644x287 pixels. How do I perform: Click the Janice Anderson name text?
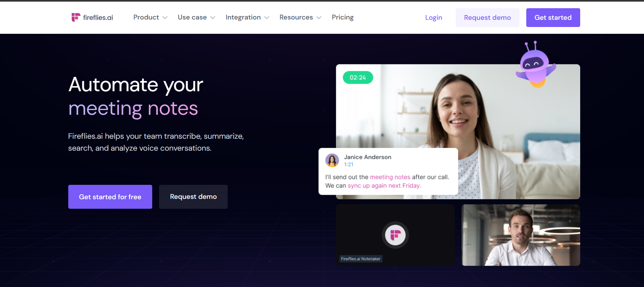pos(368,157)
